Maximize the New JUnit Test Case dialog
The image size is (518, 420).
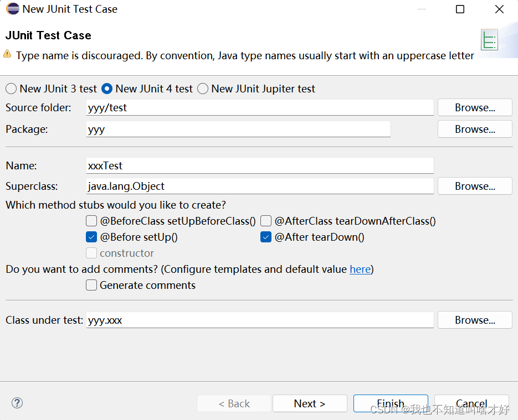pyautogui.click(x=460, y=9)
